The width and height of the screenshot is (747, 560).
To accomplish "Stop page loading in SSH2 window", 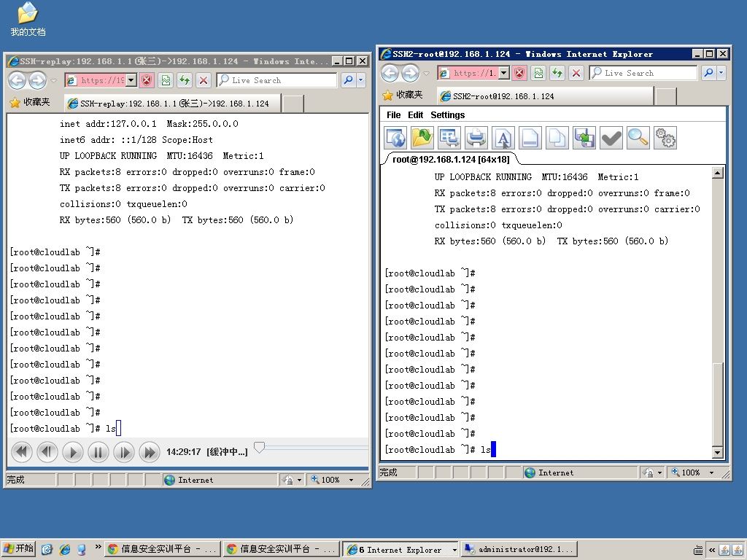I will pyautogui.click(x=576, y=74).
